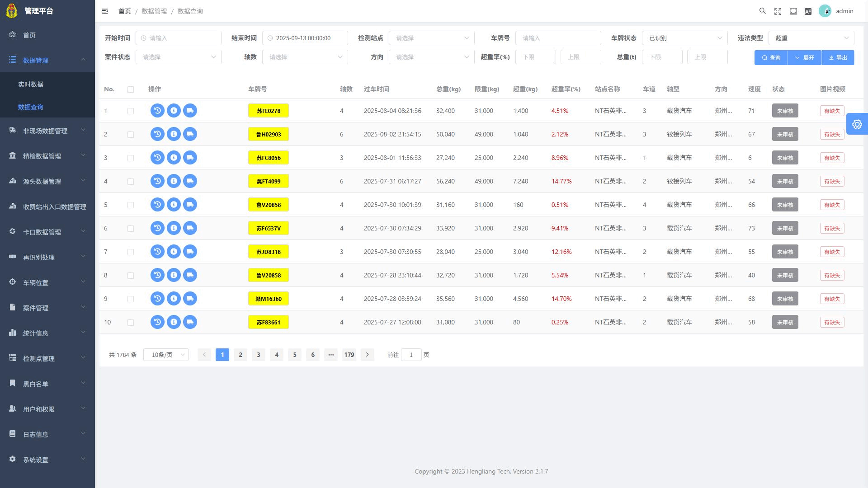Click page 179 in the pagination

pyautogui.click(x=349, y=355)
